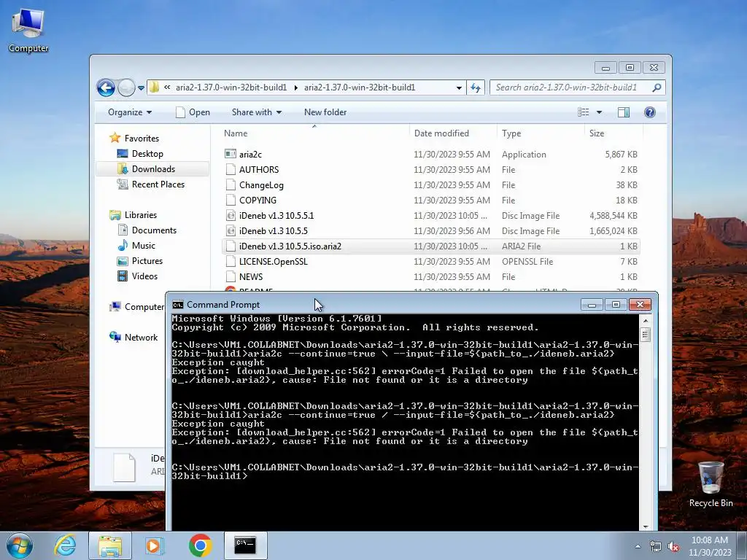Click the network tray icon
This screenshot has height=560, width=747.
tap(656, 547)
